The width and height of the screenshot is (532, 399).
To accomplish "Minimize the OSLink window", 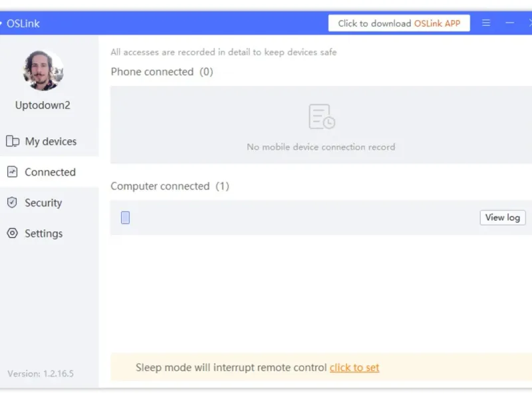I will pos(509,23).
